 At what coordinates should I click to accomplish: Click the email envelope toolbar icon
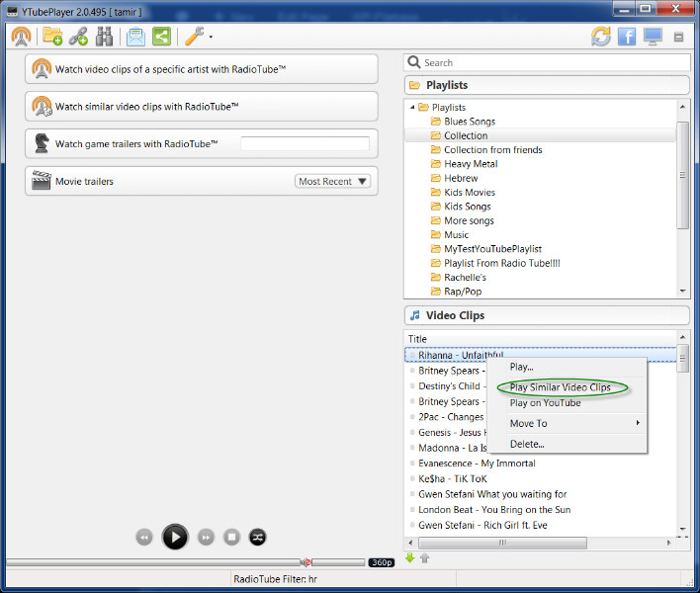point(135,37)
